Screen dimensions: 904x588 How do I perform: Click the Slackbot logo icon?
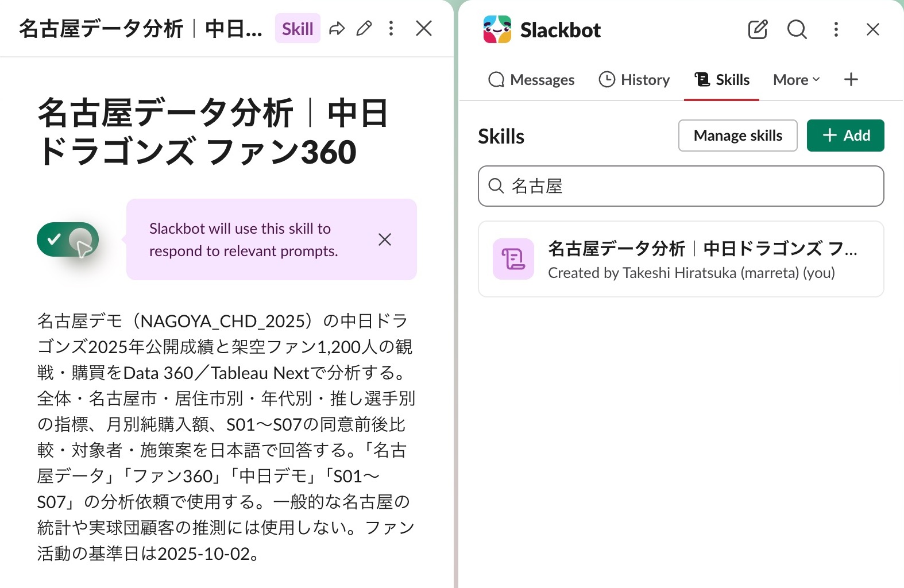click(x=497, y=29)
